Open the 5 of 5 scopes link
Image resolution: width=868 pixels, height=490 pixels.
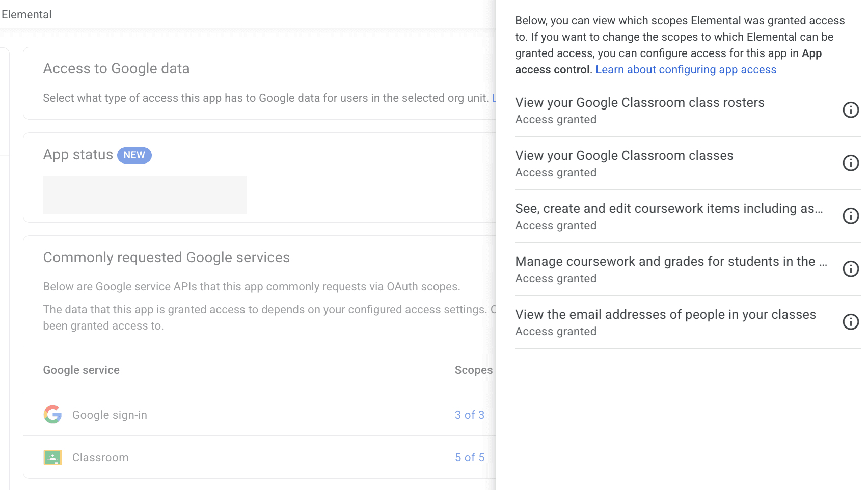point(470,458)
